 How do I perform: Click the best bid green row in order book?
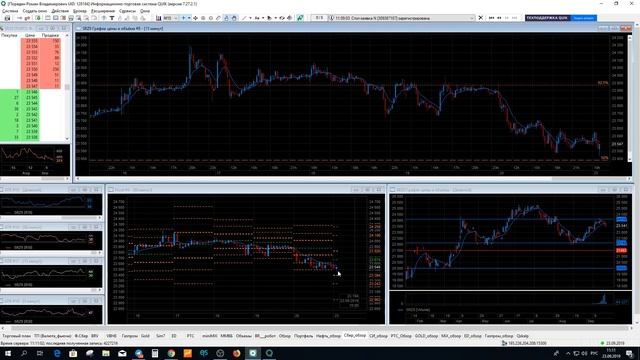click(x=20, y=92)
